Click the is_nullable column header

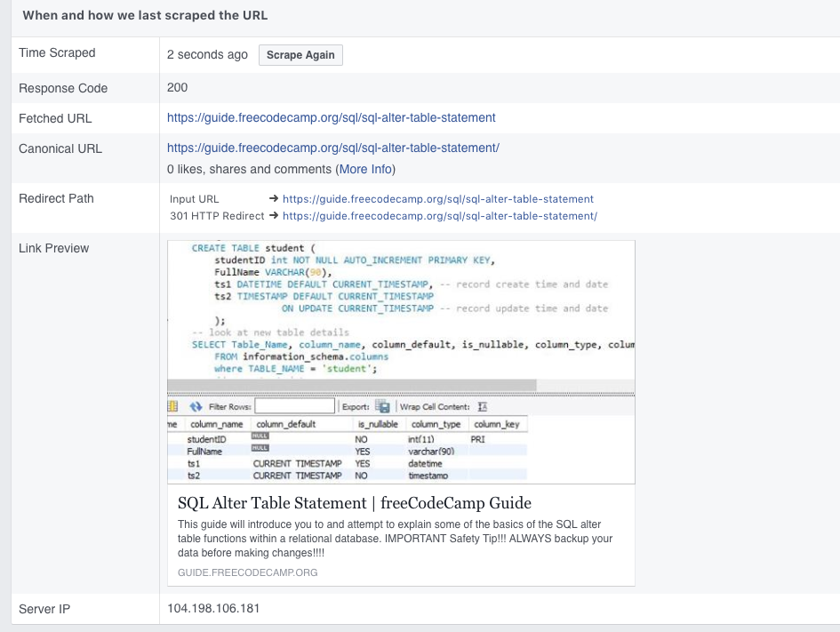[378, 424]
